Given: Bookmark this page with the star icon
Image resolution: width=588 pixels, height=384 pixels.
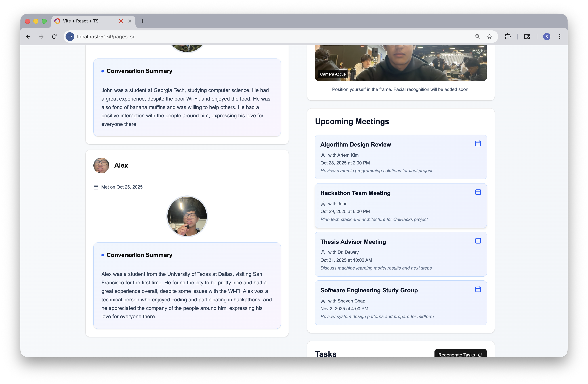Looking at the screenshot, I should coord(489,37).
